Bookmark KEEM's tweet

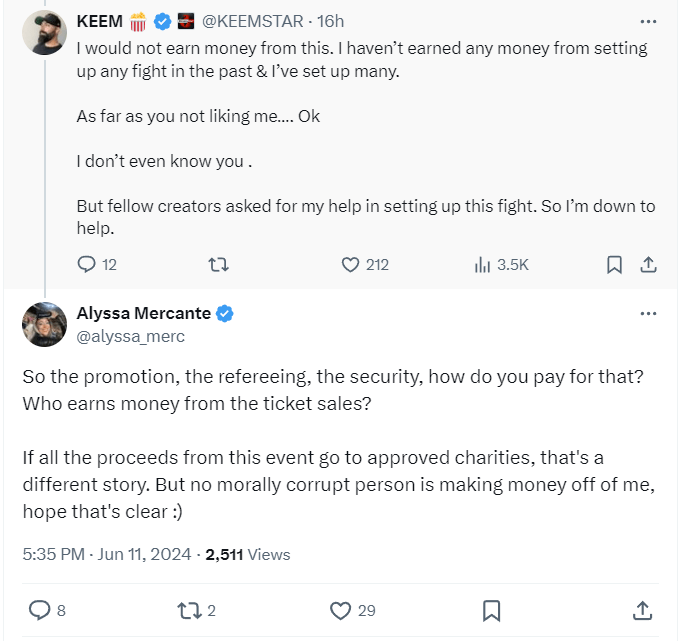point(614,265)
